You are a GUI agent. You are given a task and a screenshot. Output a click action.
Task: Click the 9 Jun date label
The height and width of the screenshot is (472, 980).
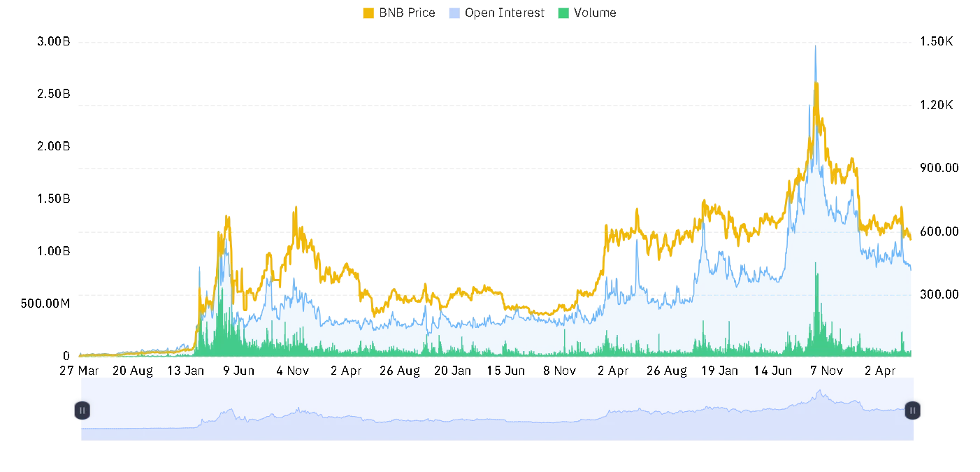239,371
